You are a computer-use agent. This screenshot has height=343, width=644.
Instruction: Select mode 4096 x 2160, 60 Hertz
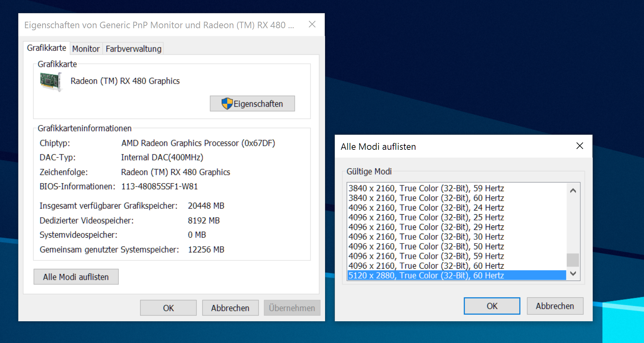[x=457, y=266]
